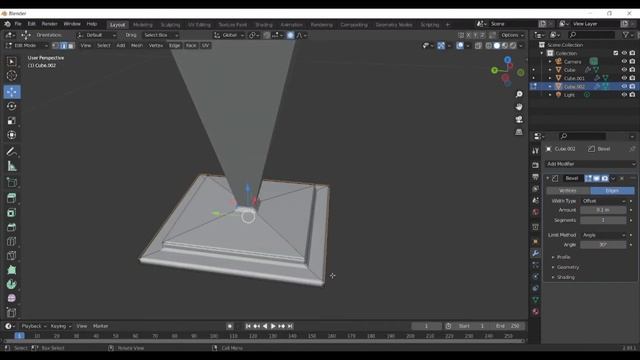Click the Bevel Segments value field

pyautogui.click(x=603, y=220)
